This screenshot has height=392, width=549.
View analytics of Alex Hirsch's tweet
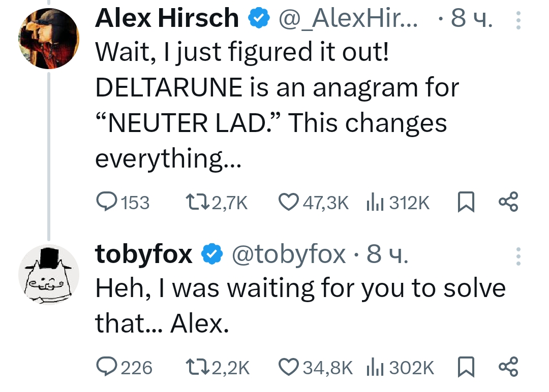point(375,203)
